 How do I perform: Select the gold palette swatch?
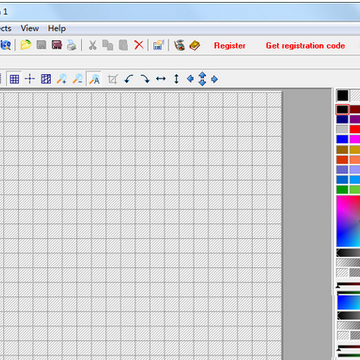pyautogui.click(x=355, y=150)
